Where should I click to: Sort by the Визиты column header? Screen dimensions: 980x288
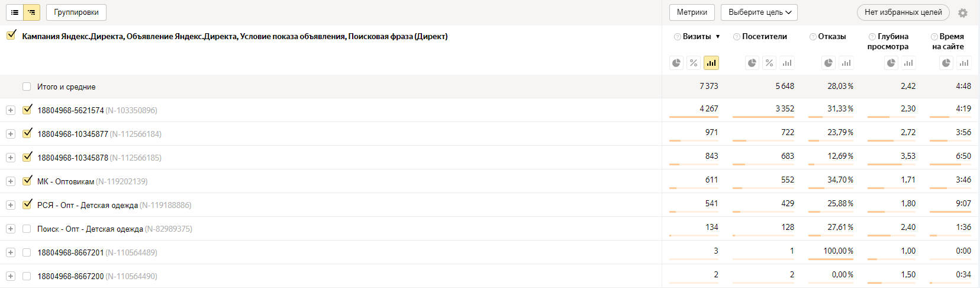697,37
